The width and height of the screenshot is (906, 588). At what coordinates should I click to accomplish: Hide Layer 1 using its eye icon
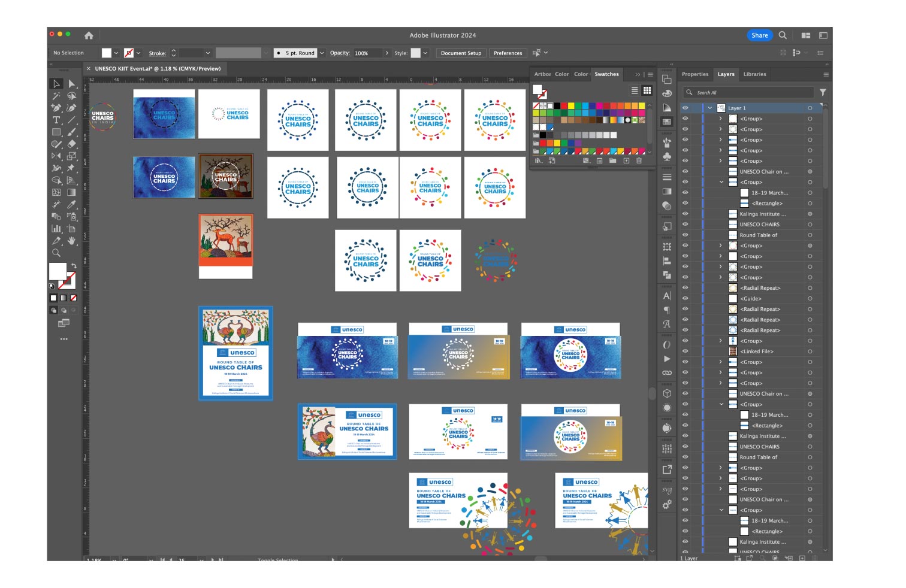pyautogui.click(x=685, y=108)
